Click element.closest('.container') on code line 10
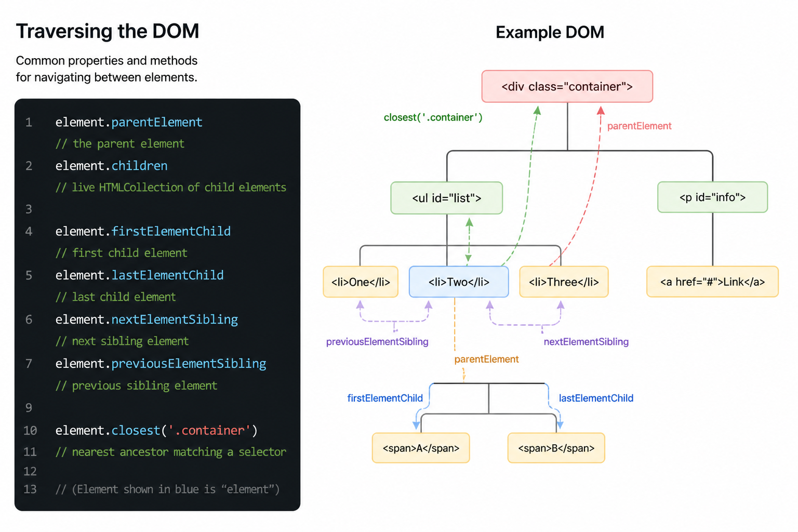Image resolution: width=798 pixels, height=532 pixels. [156, 430]
